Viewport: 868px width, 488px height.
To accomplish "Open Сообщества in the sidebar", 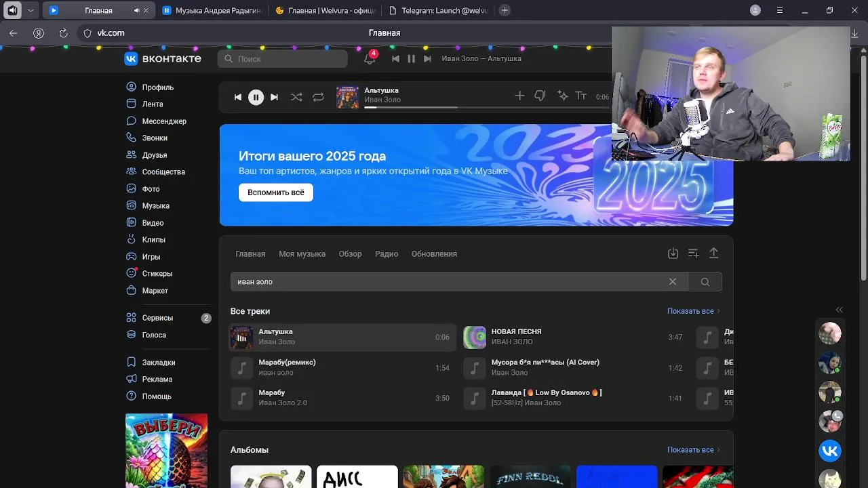I will pyautogui.click(x=155, y=172).
